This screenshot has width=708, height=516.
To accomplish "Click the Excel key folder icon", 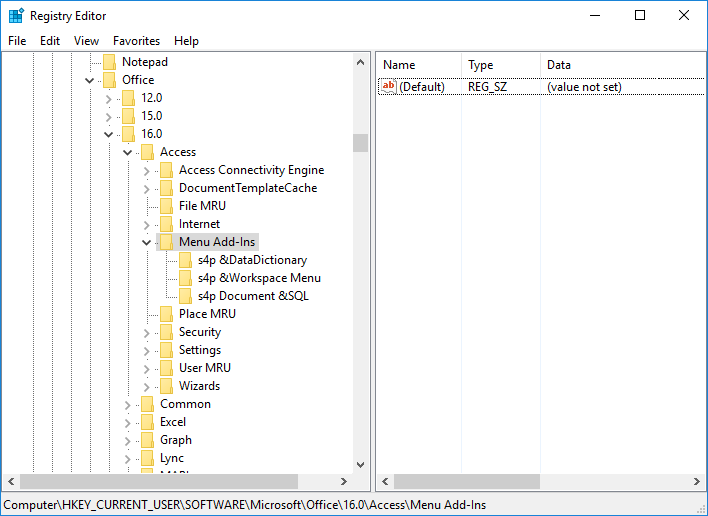I will (147, 423).
